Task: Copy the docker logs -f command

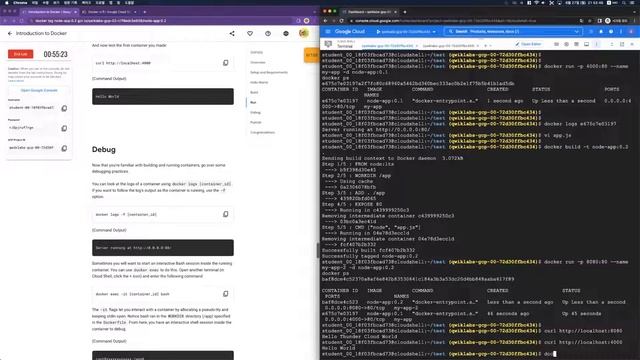Action: (x=226, y=214)
